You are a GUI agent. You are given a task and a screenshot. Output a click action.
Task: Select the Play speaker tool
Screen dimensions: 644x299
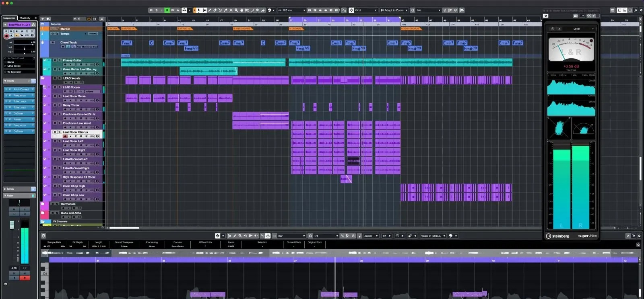(257, 10)
